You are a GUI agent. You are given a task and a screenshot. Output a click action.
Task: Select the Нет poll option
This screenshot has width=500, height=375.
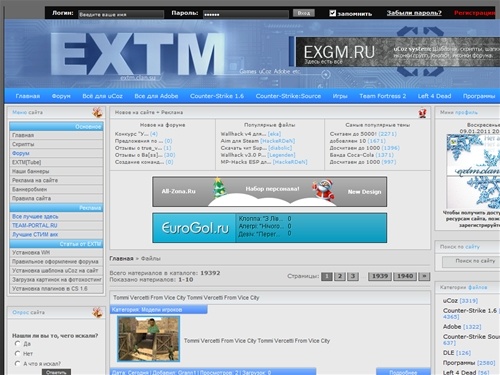(18, 353)
